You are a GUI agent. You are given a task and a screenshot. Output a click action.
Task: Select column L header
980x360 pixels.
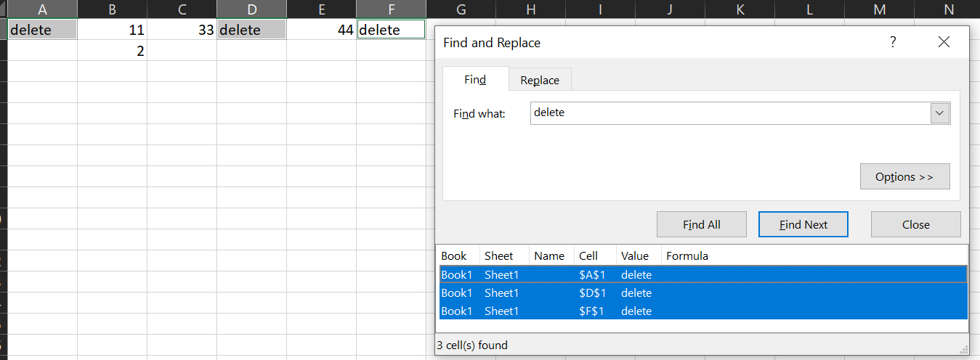point(809,9)
